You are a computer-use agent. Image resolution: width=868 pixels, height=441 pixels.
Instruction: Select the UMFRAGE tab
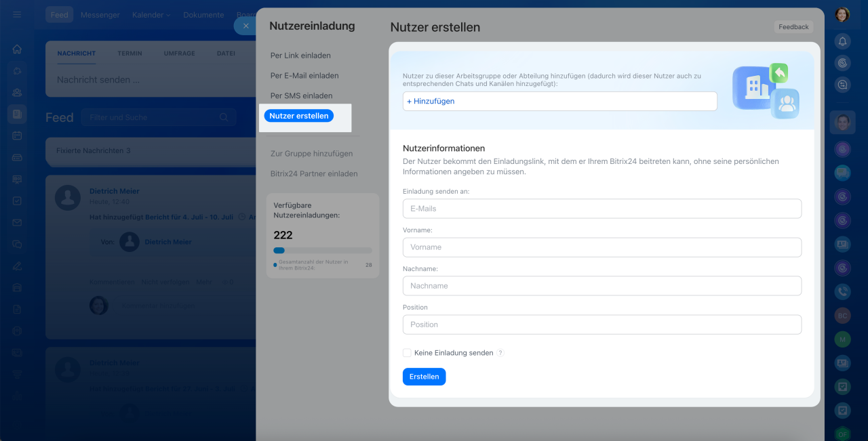(179, 54)
